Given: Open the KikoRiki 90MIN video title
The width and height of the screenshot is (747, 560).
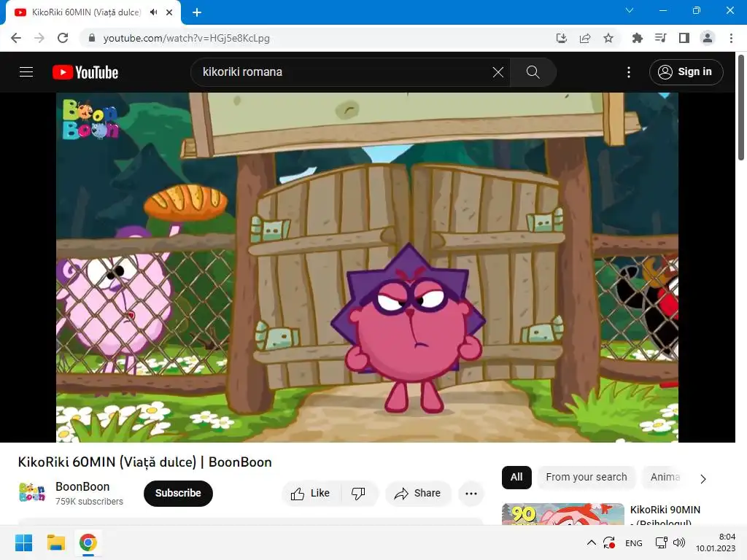Looking at the screenshot, I should 665,516.
